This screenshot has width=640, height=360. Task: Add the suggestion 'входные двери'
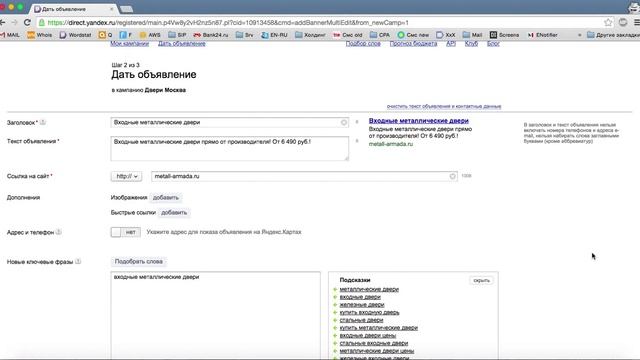[x=360, y=297]
